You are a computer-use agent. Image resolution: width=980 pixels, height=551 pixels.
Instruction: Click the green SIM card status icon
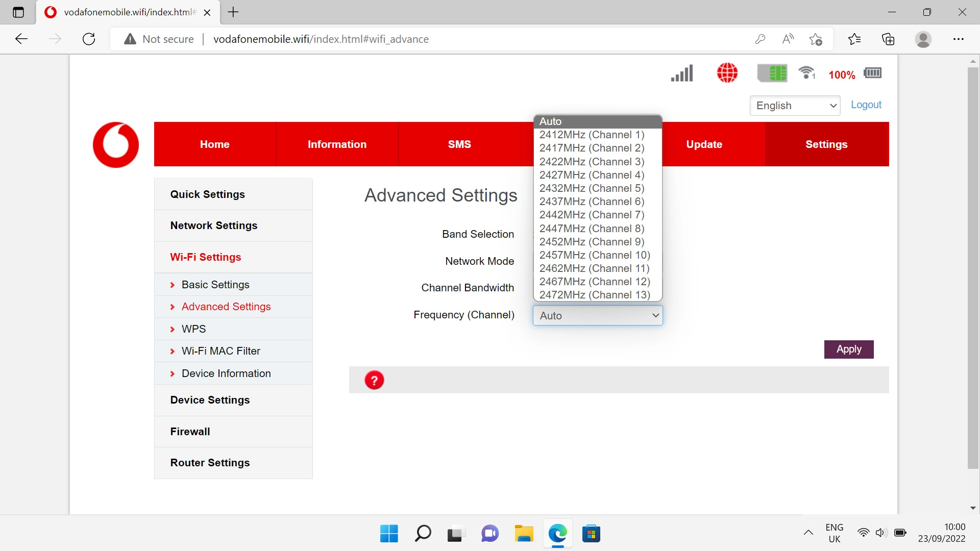[772, 73]
